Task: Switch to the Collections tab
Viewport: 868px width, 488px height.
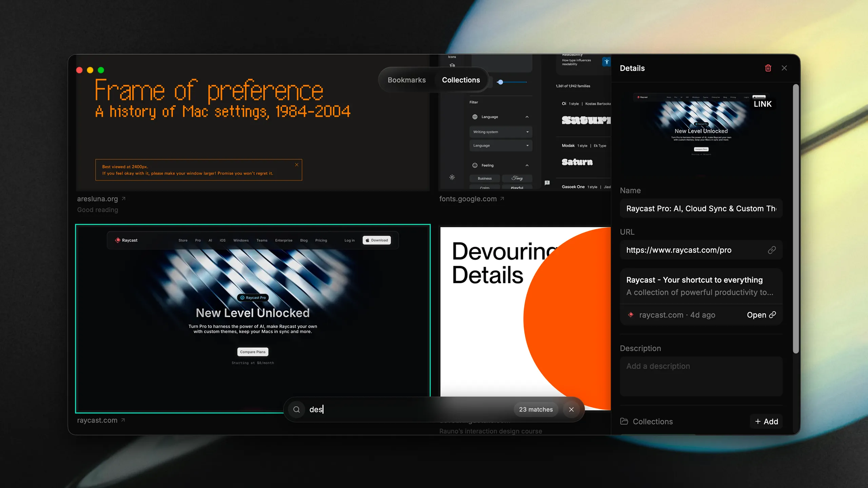Action: (x=461, y=80)
